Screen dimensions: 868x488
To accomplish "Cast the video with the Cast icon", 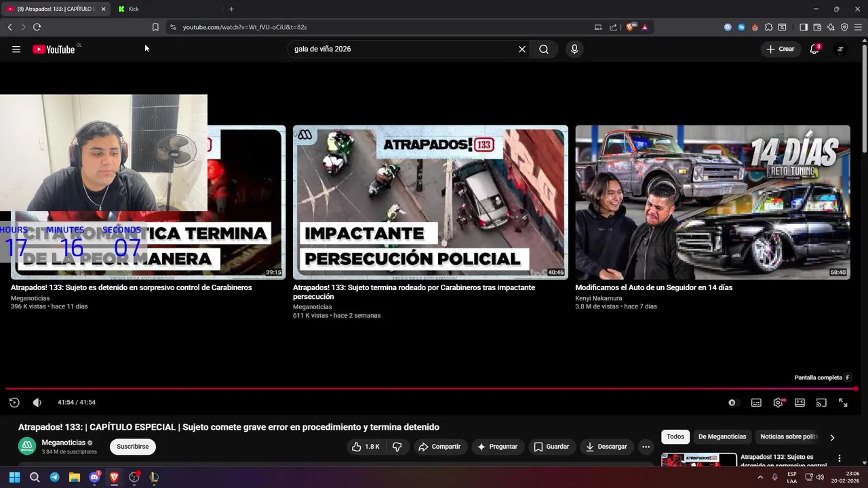I will pyautogui.click(x=821, y=403).
